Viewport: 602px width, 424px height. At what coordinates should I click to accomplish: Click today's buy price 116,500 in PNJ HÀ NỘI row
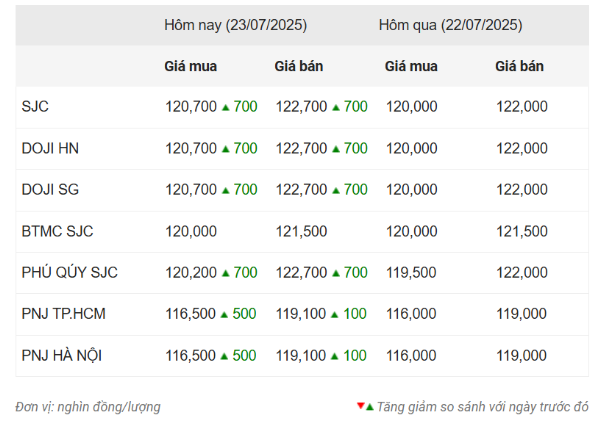pos(190,356)
